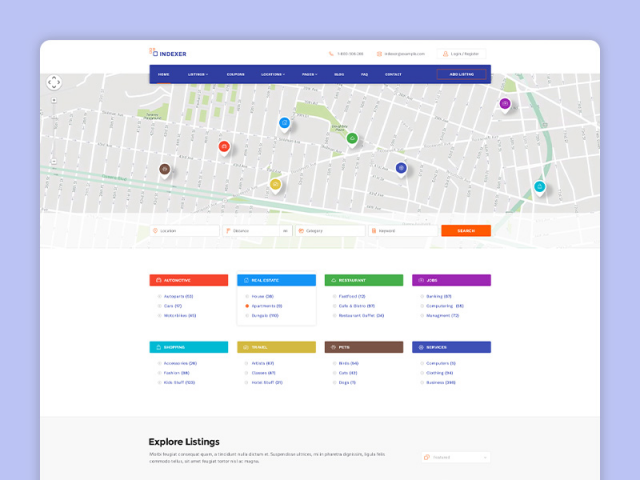Click the phone icon in the header
This screenshot has height=480, width=640.
pyautogui.click(x=331, y=54)
